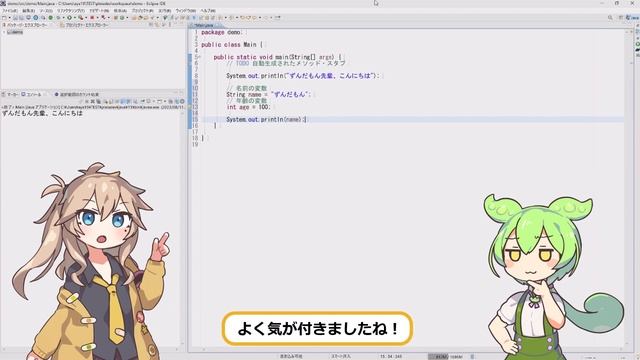Open the 検索 menu

click(x=120, y=11)
